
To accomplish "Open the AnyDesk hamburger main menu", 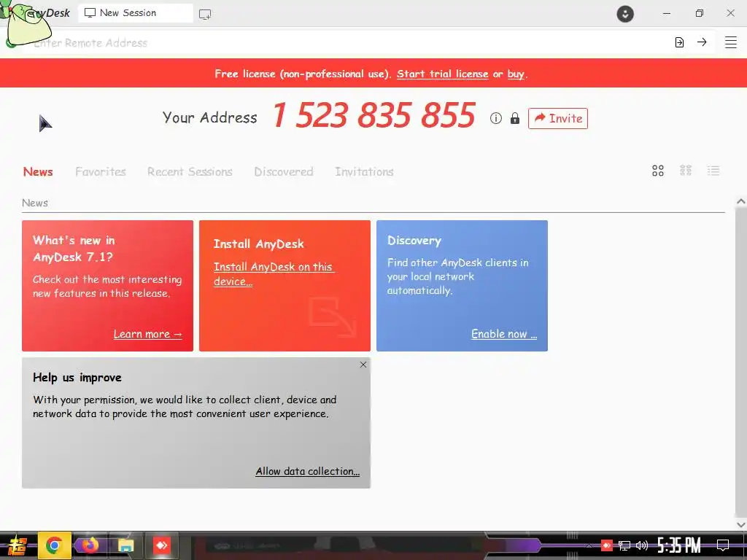I will point(731,42).
